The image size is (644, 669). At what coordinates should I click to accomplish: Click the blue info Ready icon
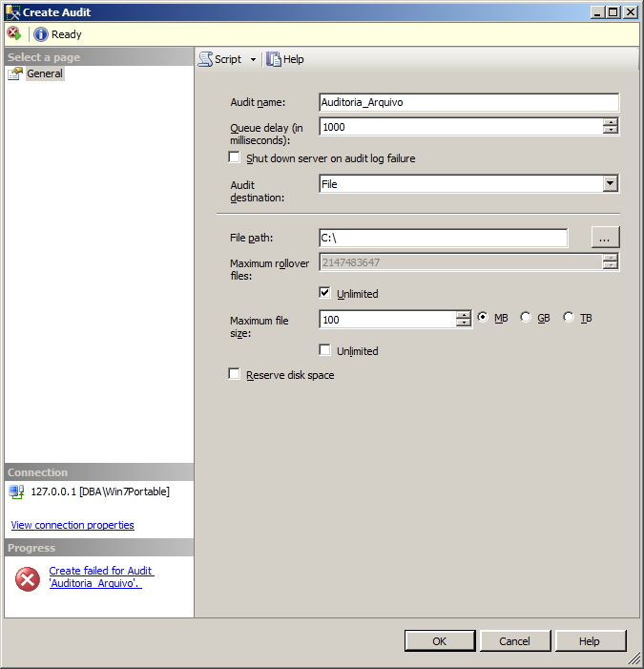pyautogui.click(x=41, y=34)
